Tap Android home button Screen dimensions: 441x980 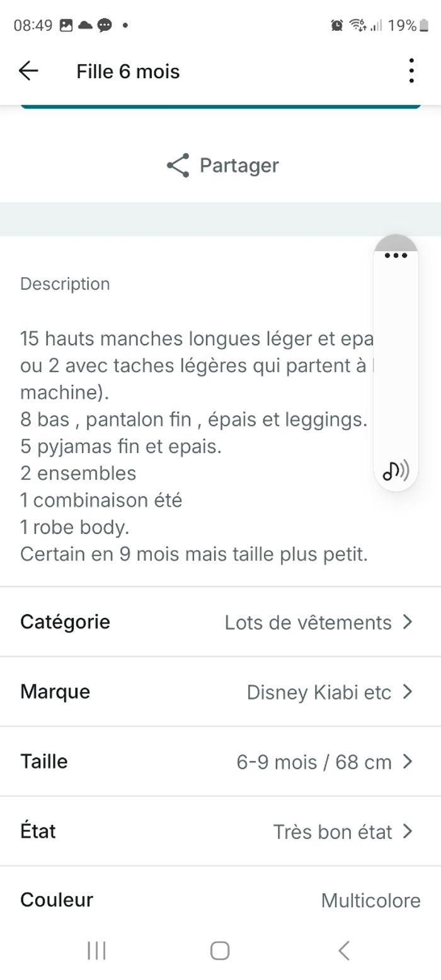coord(220,950)
